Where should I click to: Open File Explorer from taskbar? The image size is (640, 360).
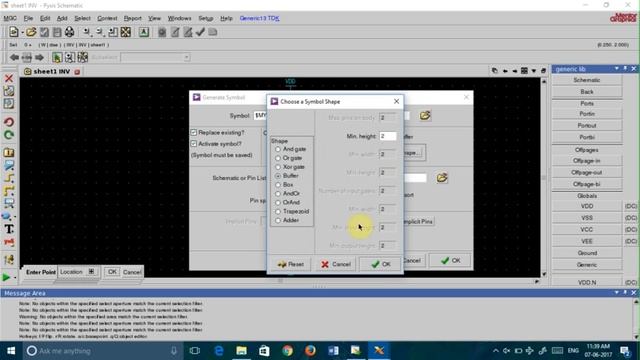tap(241, 351)
